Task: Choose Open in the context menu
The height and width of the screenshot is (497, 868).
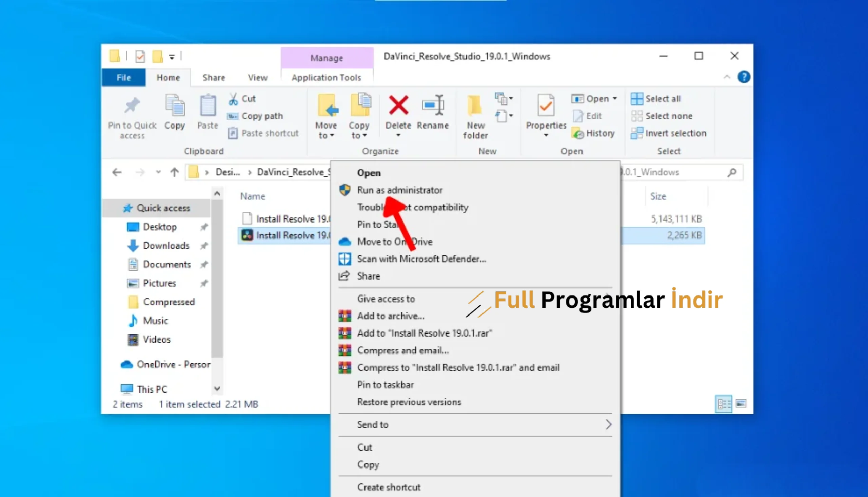Action: coord(475,173)
